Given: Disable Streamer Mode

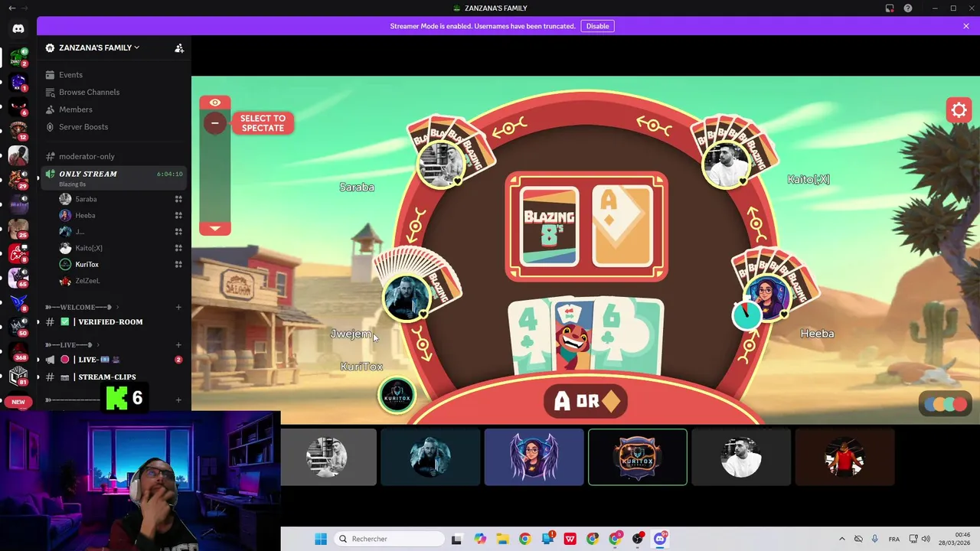Looking at the screenshot, I should (597, 26).
